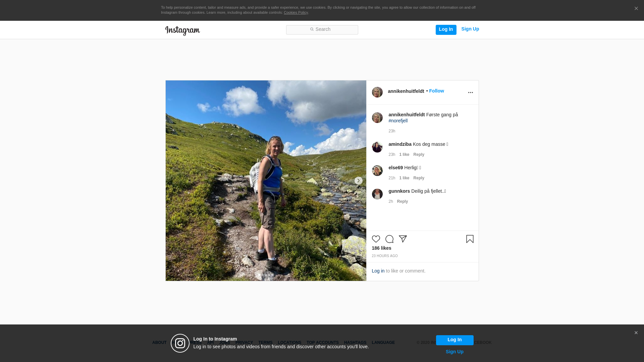Reply to amindziba's comment
Screen dimensions: 644x362
419,155
